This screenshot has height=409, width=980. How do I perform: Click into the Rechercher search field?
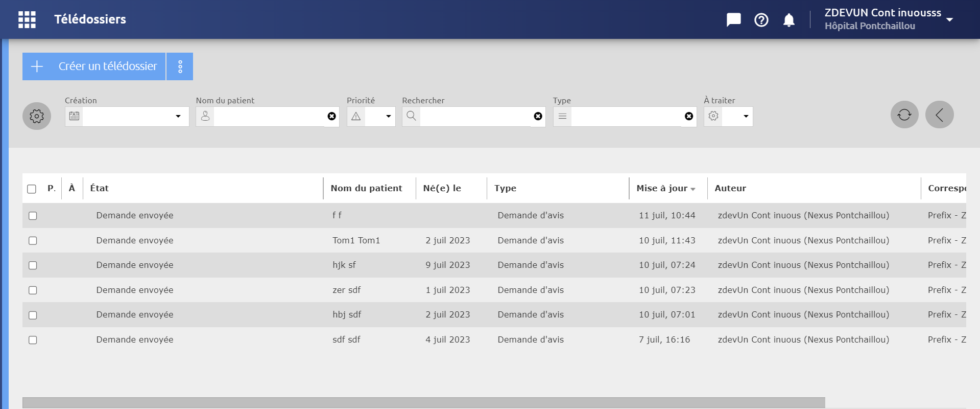[476, 117]
